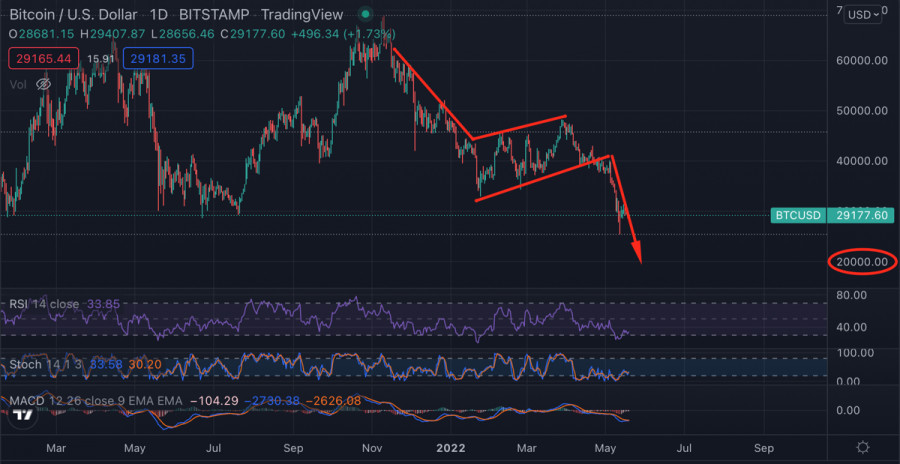This screenshot has width=900, height=464.
Task: Open chart settings gear icon
Action: [863, 448]
